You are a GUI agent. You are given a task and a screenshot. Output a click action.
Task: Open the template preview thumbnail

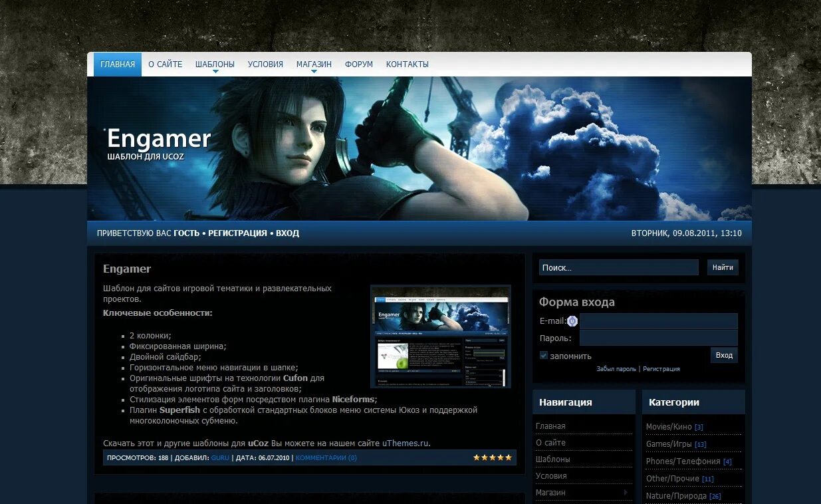(441, 336)
